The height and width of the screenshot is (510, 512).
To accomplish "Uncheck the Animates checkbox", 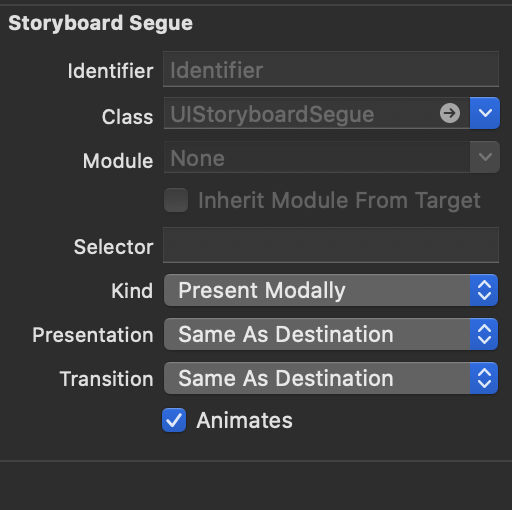I will (x=174, y=420).
